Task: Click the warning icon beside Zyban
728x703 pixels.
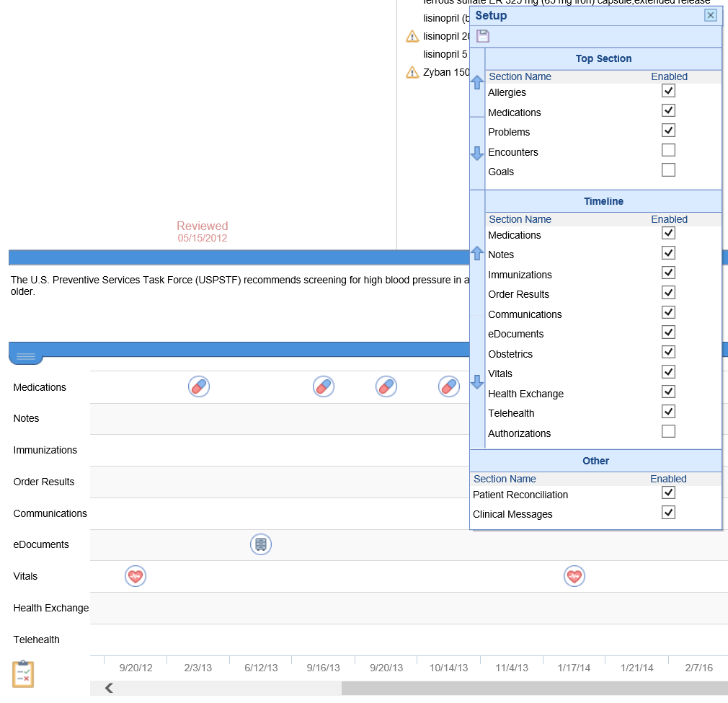Action: coord(412,72)
